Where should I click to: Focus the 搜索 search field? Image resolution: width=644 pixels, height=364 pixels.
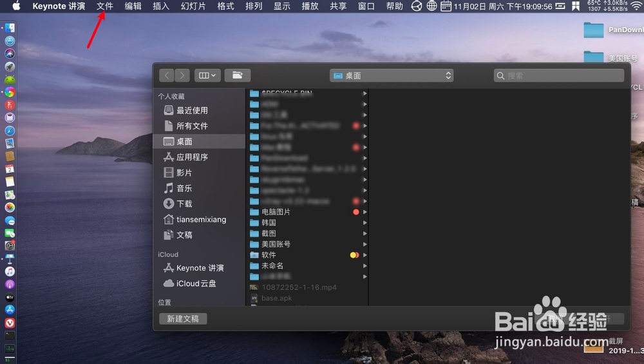click(559, 75)
